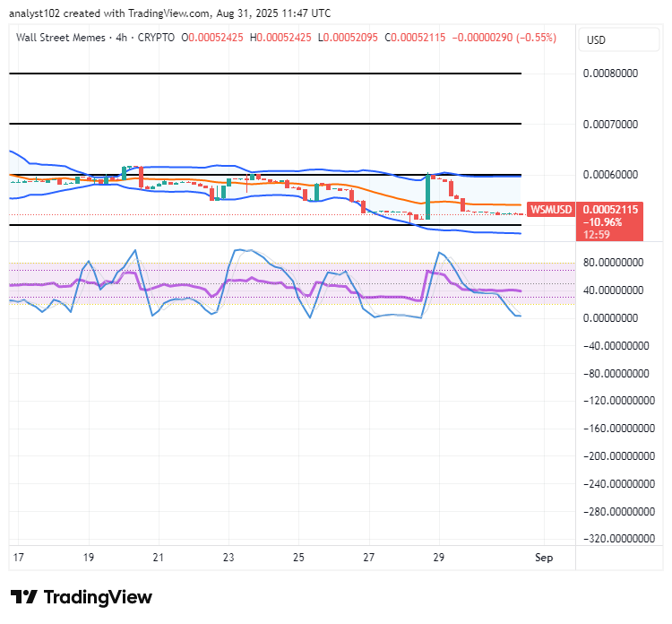Click date 17 on time axis
The height and width of the screenshot is (624, 672).
pos(19,558)
